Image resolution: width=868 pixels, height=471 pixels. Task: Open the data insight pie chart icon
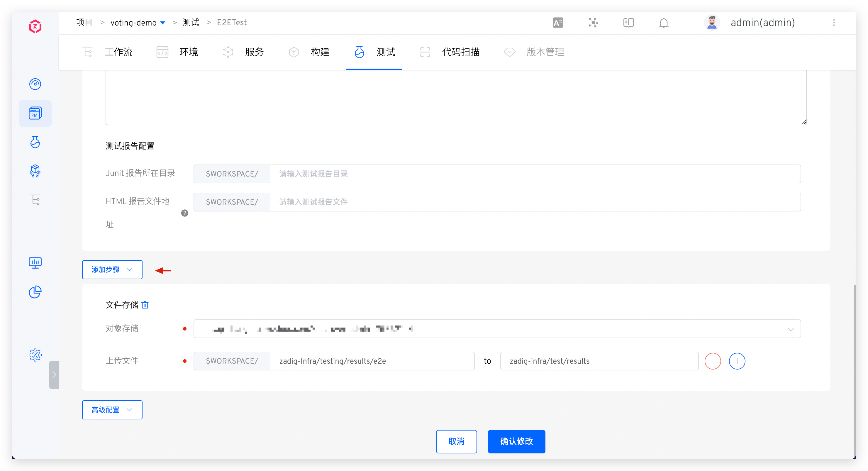click(x=35, y=292)
